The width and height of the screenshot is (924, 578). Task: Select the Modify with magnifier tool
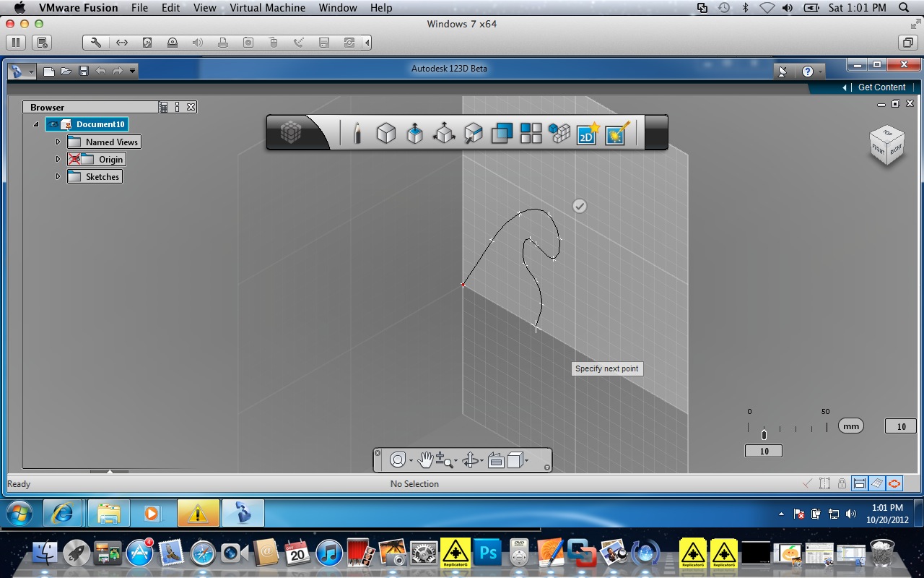[x=473, y=133]
